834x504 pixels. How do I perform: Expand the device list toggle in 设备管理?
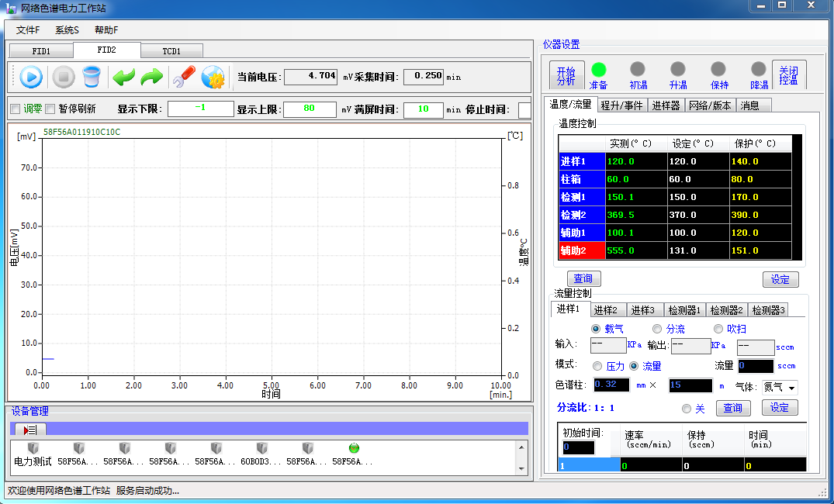click(30, 430)
